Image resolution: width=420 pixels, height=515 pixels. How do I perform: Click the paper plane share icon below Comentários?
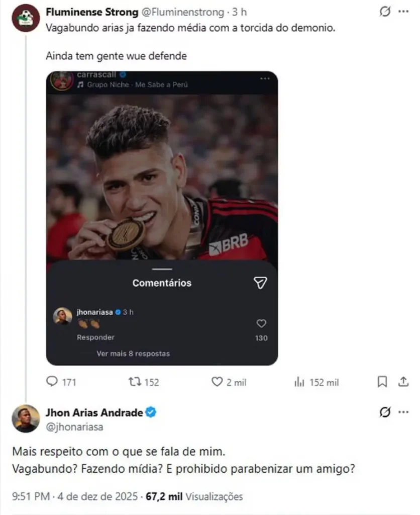[x=260, y=283]
